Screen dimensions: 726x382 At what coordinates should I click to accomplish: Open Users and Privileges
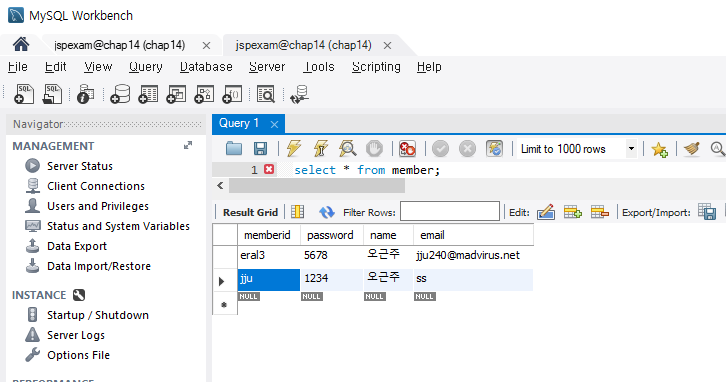click(98, 206)
